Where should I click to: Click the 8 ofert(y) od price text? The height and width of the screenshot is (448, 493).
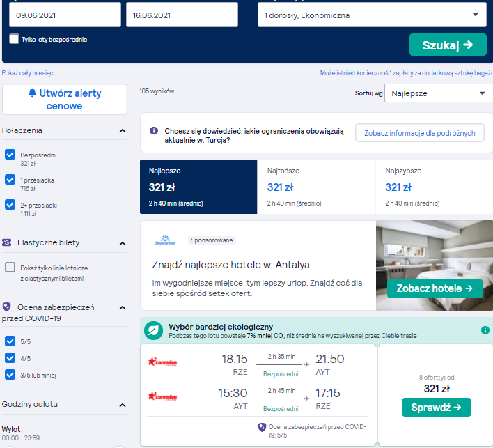pyautogui.click(x=437, y=378)
